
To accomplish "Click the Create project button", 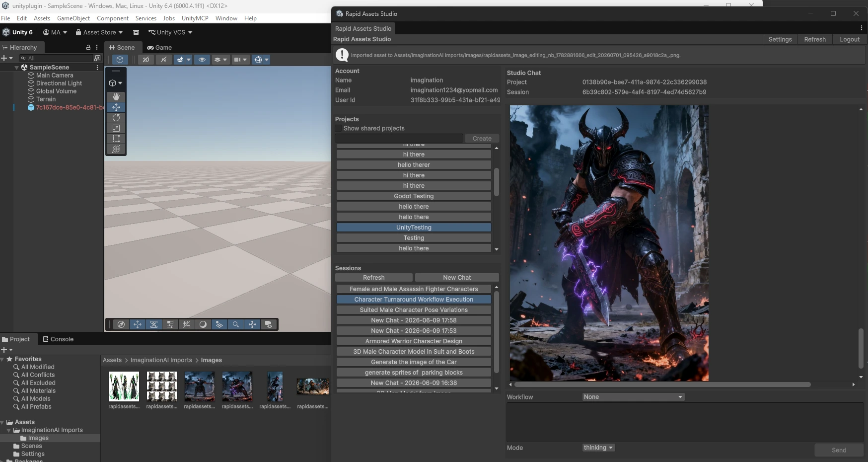I will [482, 139].
